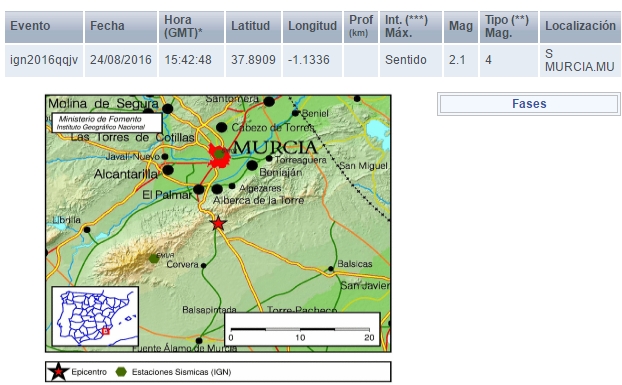This screenshot has width=622, height=385.
Task: Click the Las Torres de Cotillas label
Action: (132, 138)
